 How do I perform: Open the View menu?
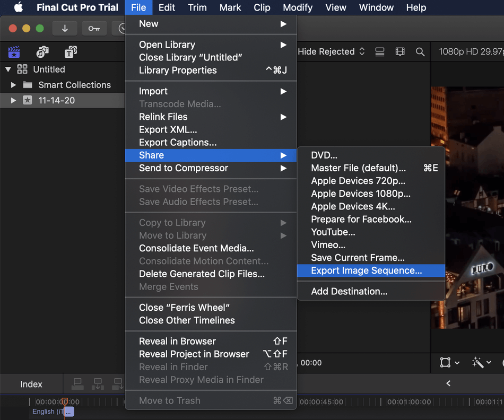coord(336,7)
